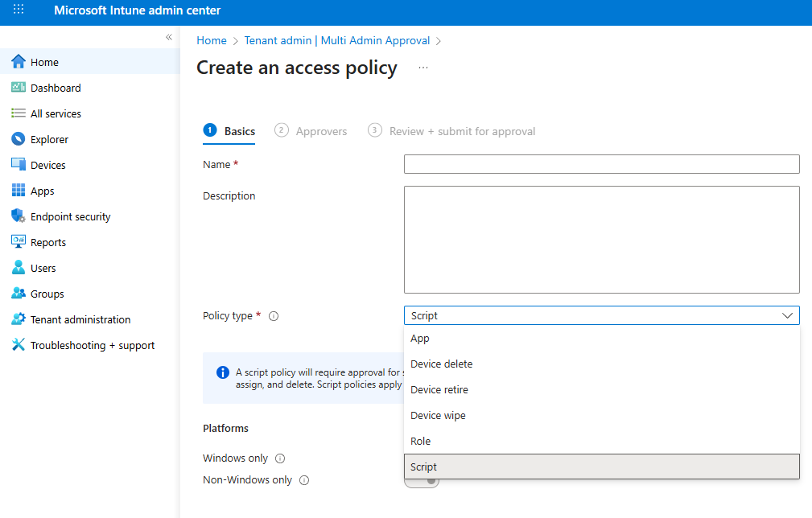Open Groups from the navigation pane

pos(18,293)
